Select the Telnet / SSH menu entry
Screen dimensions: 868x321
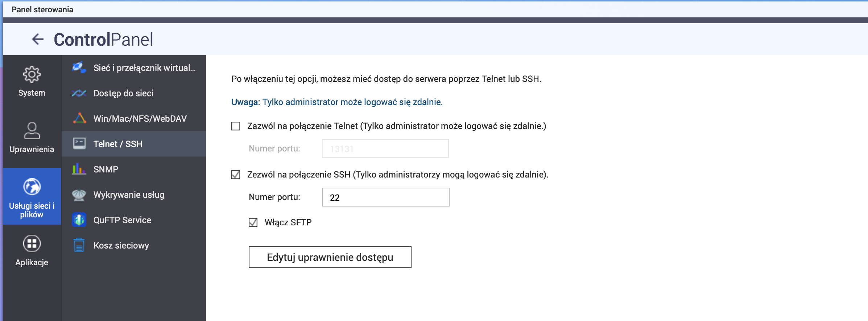coord(118,144)
